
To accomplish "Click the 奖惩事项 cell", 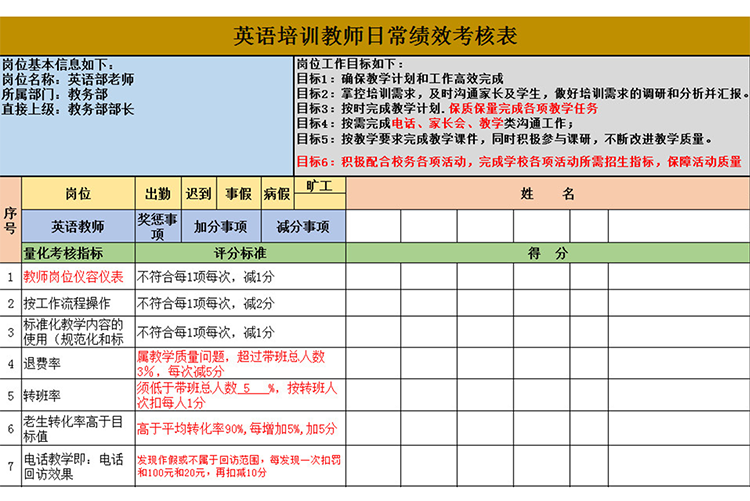I will 157,226.
